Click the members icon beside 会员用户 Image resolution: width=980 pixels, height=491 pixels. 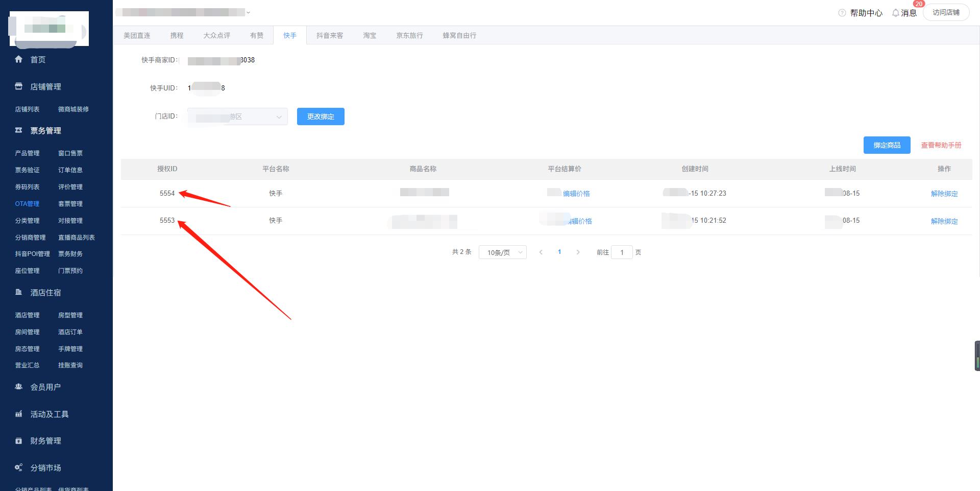pos(19,387)
